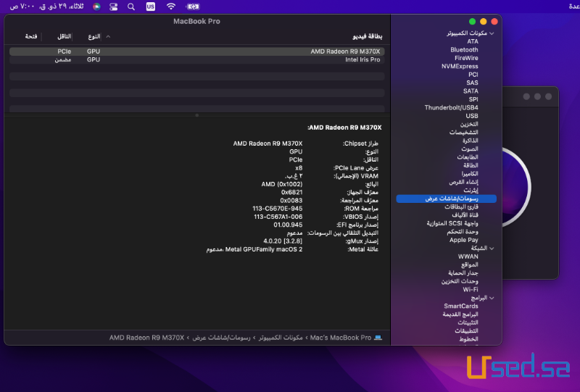The width and height of the screenshot is (580, 392).
Task: Click the laptop icon in path bar
Action: click(378, 338)
